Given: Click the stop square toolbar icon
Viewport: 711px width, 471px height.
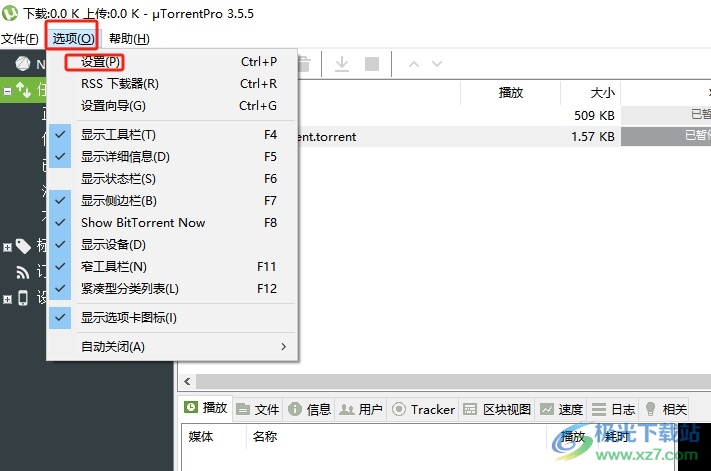Looking at the screenshot, I should tap(372, 64).
